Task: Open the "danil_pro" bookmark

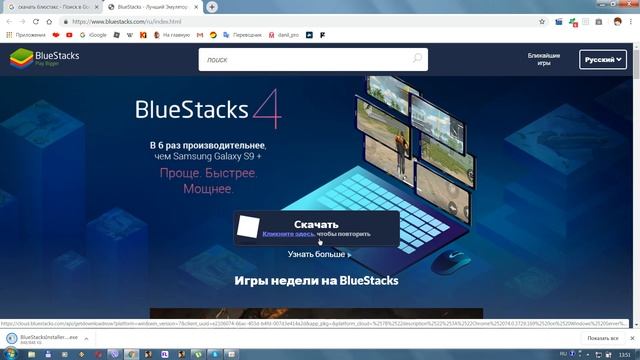Action: click(x=284, y=35)
